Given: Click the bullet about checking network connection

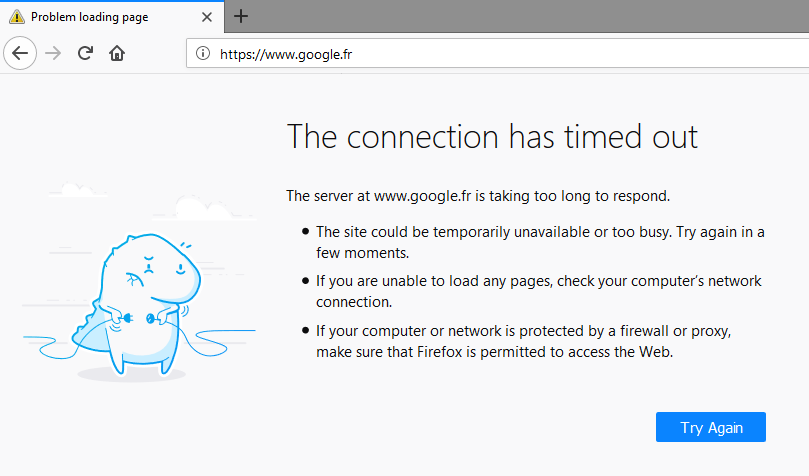Looking at the screenshot, I should (x=539, y=291).
